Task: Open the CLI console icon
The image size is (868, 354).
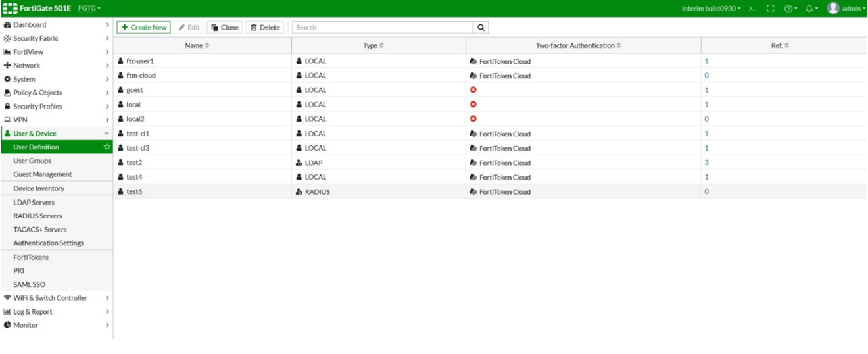Action: 752,9
